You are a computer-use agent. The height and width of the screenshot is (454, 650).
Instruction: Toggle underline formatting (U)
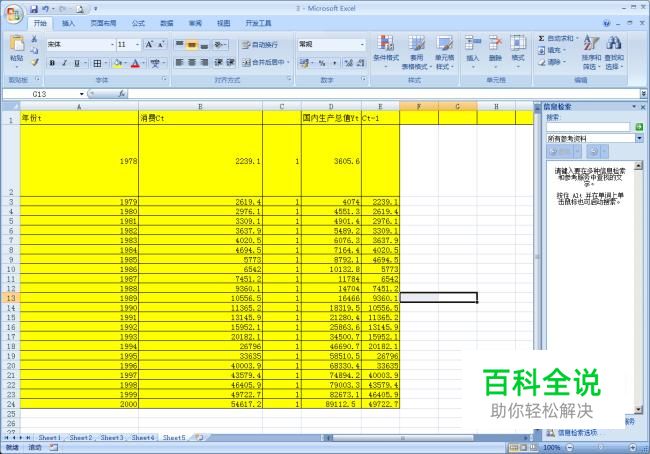click(77, 63)
